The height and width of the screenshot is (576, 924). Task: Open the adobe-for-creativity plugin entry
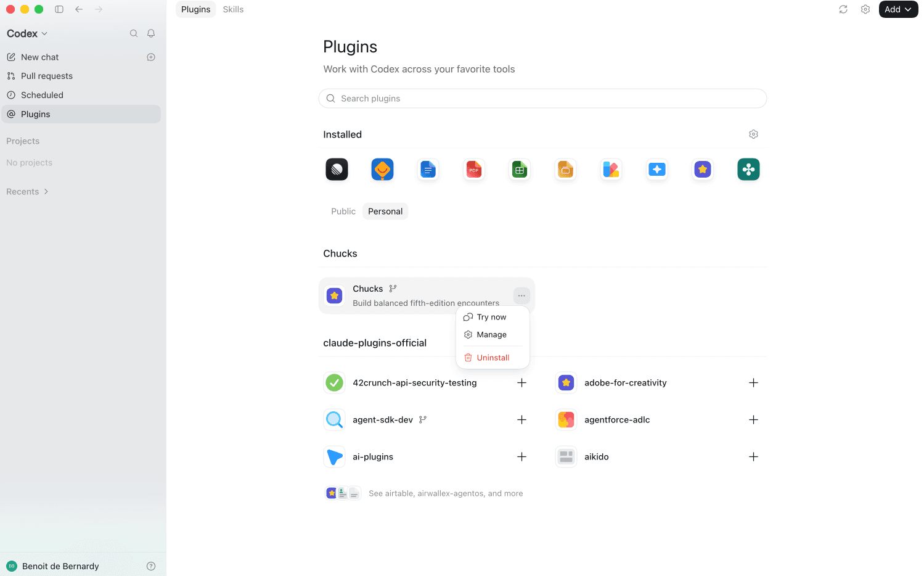[x=625, y=383]
